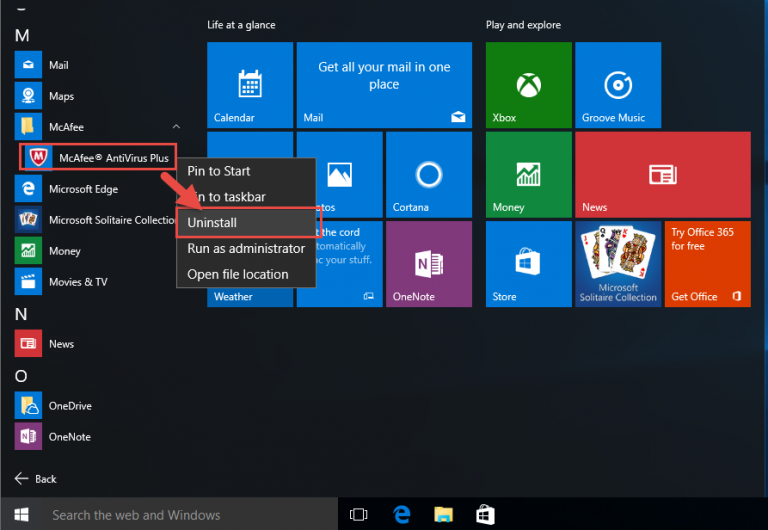The height and width of the screenshot is (530, 768).
Task: Select Pin to Start in context menu
Action: click(246, 171)
